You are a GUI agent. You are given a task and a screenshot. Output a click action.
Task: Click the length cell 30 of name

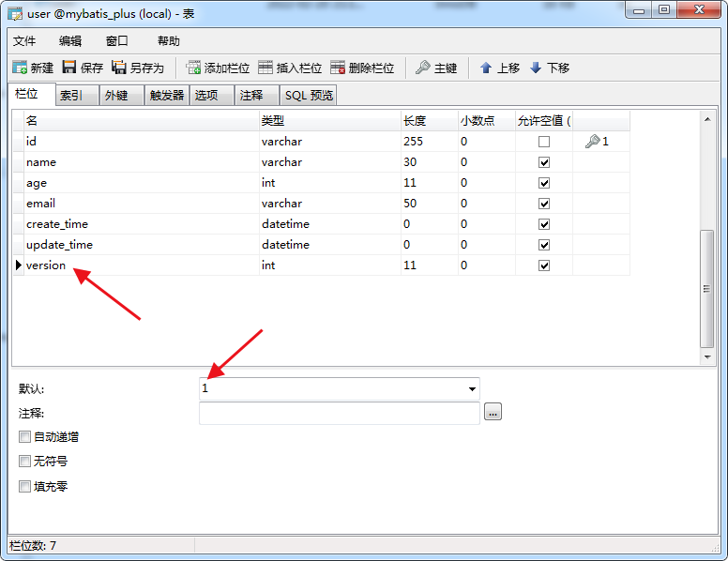(x=430, y=162)
